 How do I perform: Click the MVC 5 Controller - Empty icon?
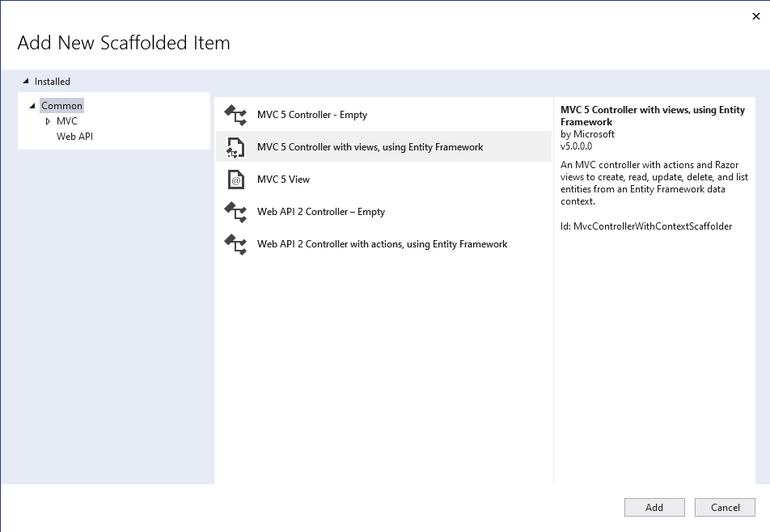pos(235,115)
